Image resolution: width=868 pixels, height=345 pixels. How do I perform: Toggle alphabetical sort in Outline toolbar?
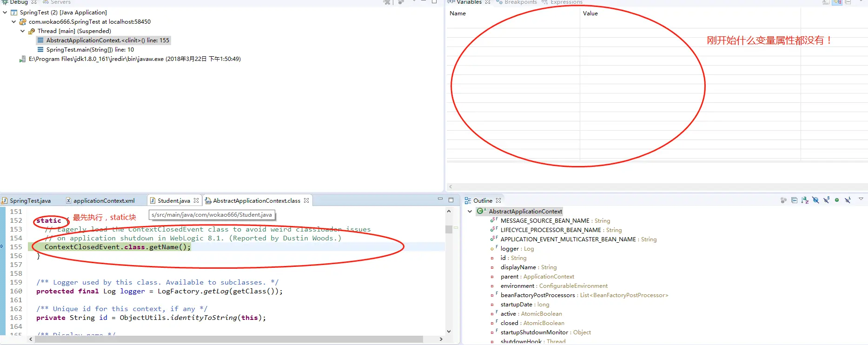(x=805, y=200)
